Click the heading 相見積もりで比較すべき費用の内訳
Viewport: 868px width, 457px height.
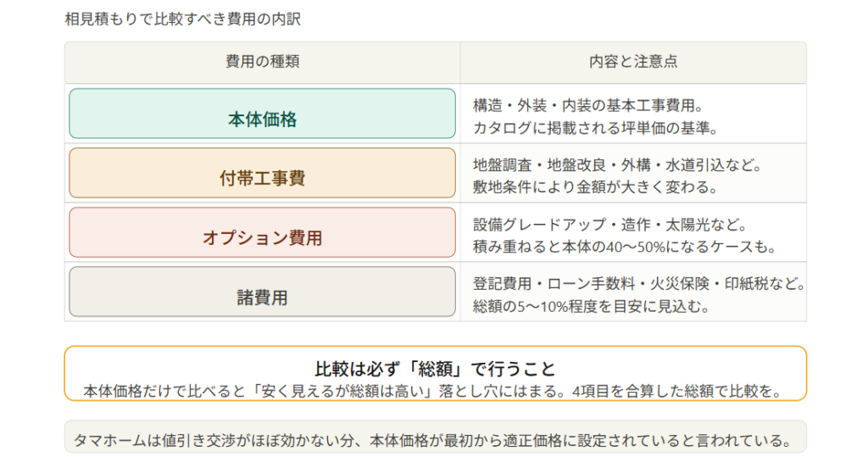183,18
